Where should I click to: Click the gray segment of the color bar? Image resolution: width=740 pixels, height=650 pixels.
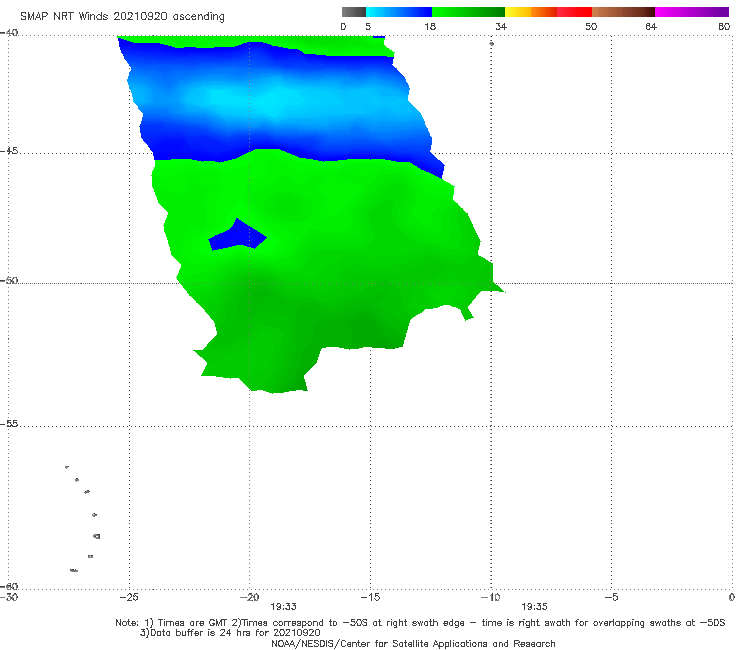pyautogui.click(x=354, y=12)
